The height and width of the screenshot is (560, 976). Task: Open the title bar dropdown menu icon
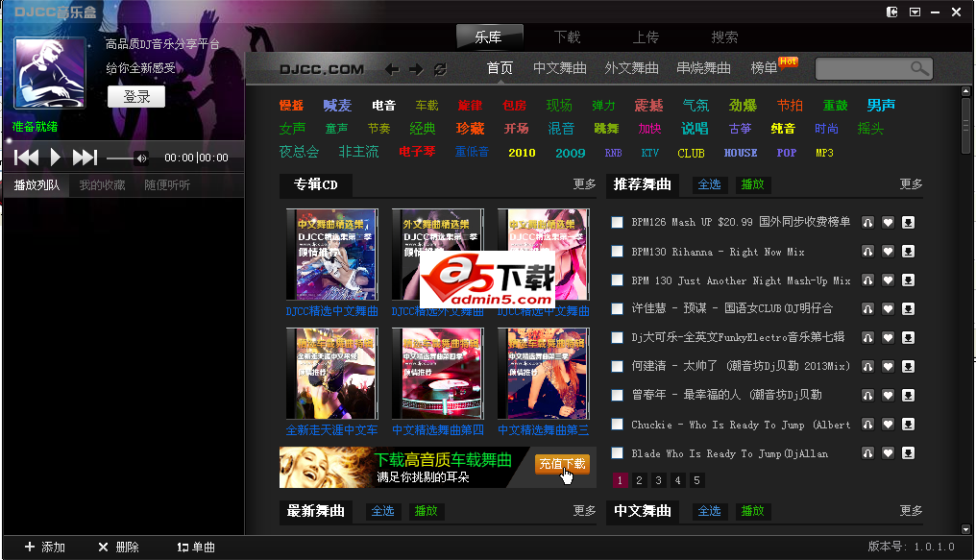(x=915, y=12)
